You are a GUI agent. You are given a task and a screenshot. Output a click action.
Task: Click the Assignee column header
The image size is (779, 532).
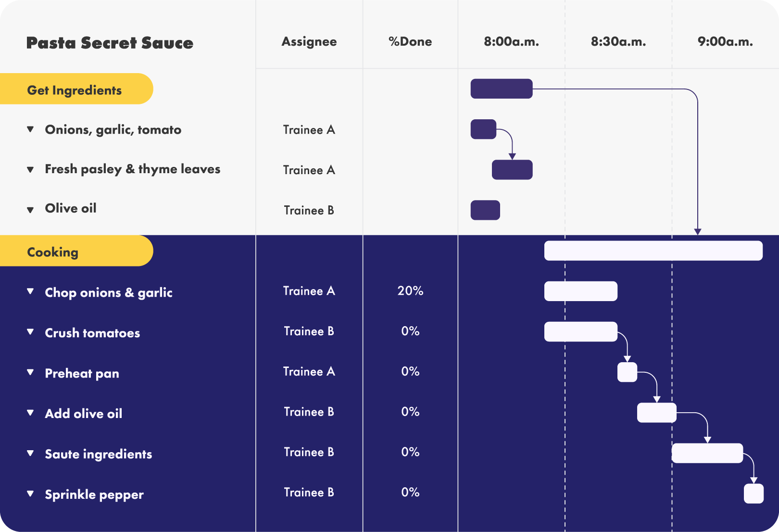pyautogui.click(x=309, y=42)
